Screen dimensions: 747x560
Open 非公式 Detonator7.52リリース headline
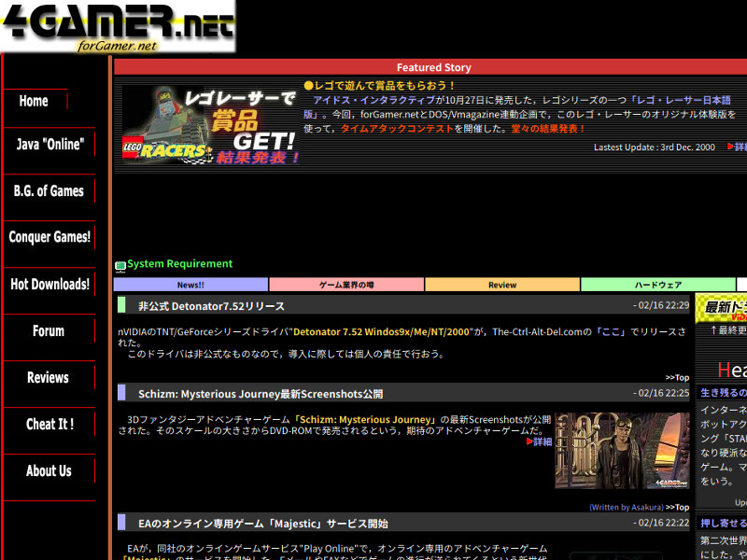[x=211, y=306]
